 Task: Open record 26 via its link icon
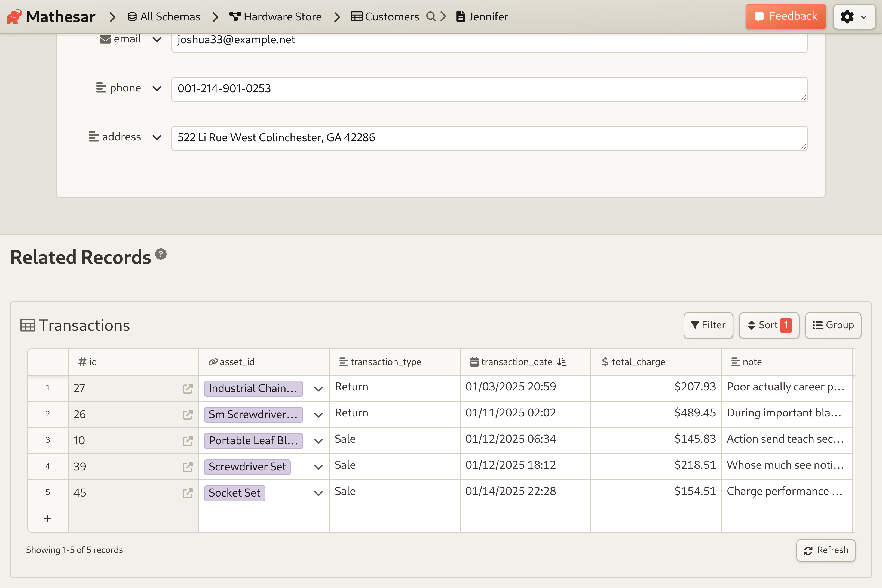(188, 415)
